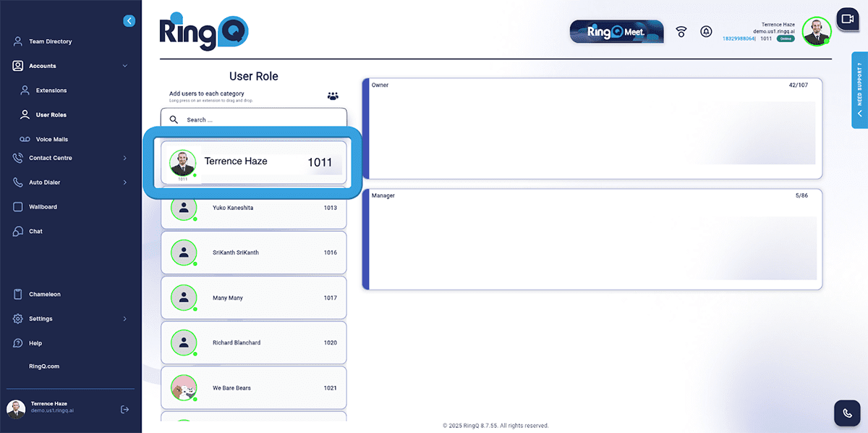Image resolution: width=868 pixels, height=433 pixels.
Task: Collapse the sidebar with the arrow button
Action: point(129,21)
